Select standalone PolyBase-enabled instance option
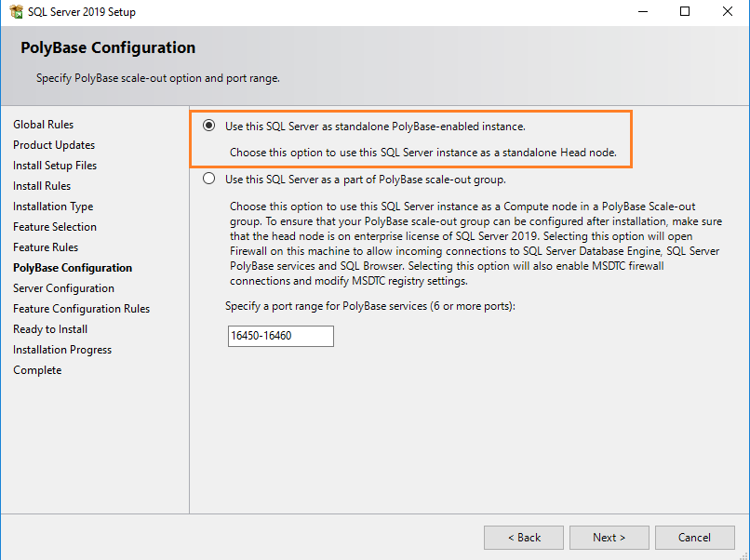The width and height of the screenshot is (750, 560). pos(208,126)
